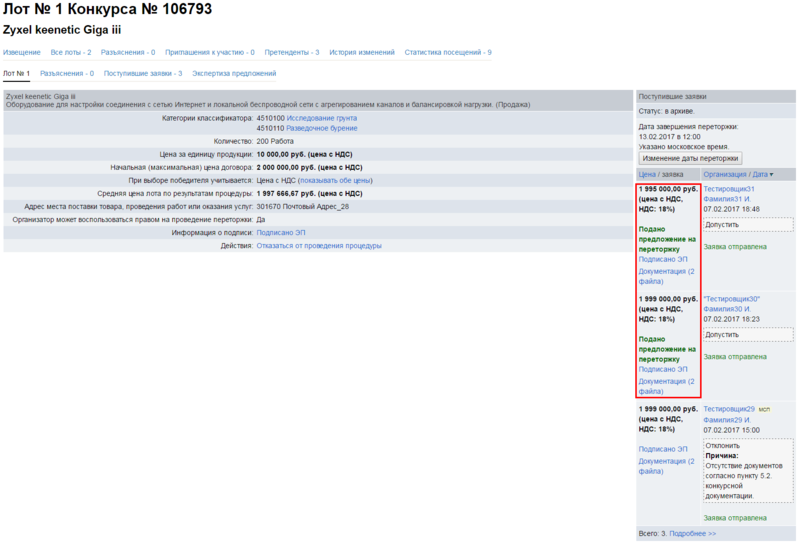Switch to "Все лоты - 2" tab
Viewport: 800px width, 544px height.
(x=71, y=52)
